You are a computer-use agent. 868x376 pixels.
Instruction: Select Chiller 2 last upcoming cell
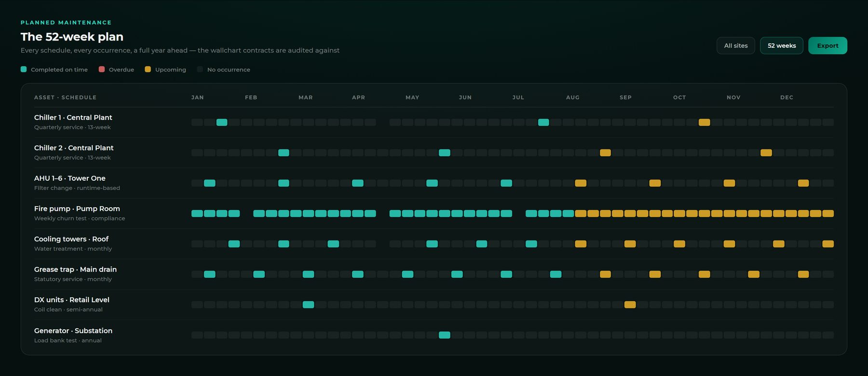pos(766,153)
